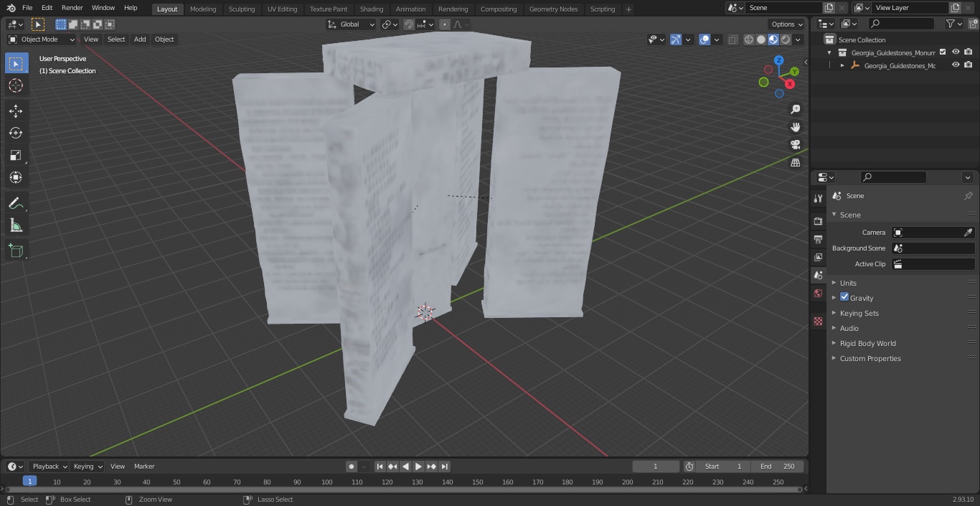Click the Blender logo menu icon
The image size is (980, 506).
(11, 8)
